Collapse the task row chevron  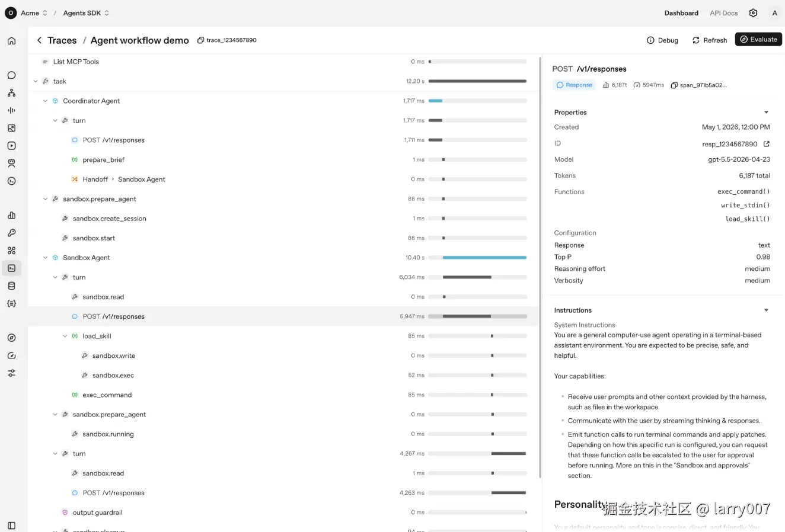[36, 81]
